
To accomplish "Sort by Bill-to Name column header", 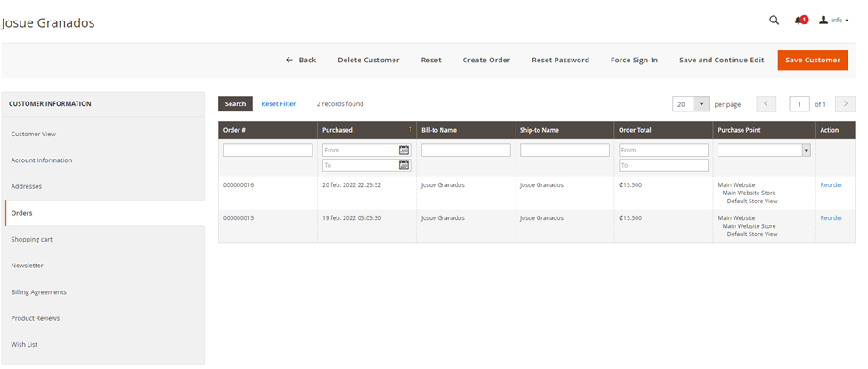I will coord(466,130).
